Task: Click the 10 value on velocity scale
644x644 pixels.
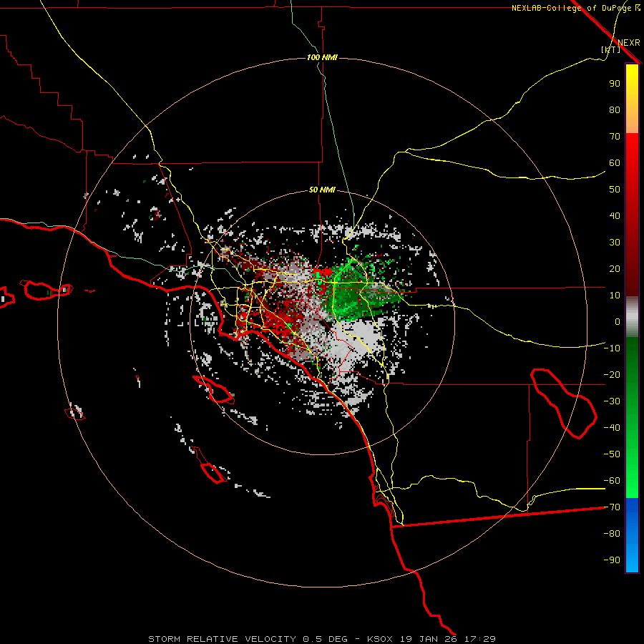Action: coord(615,296)
